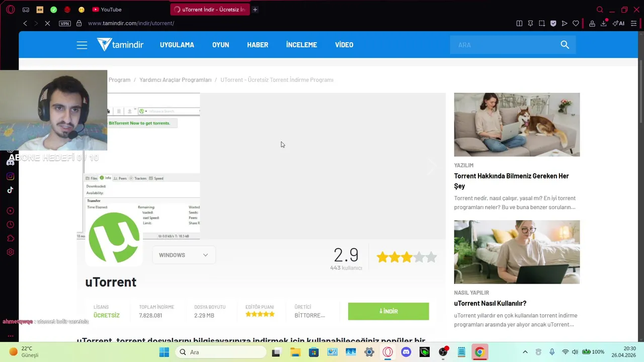Open the browser tab search magnifier

(x=600, y=10)
